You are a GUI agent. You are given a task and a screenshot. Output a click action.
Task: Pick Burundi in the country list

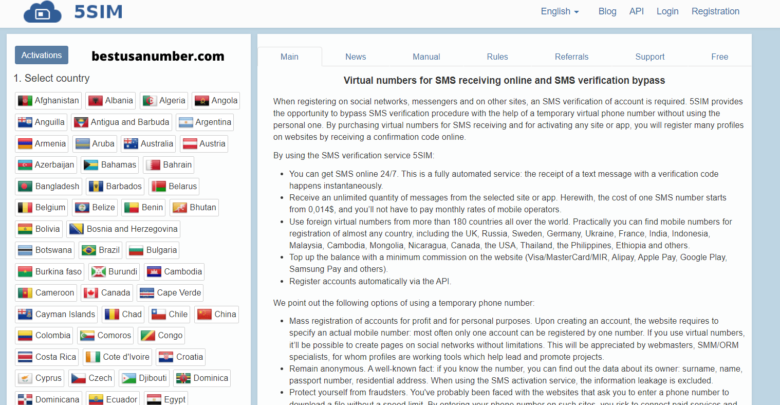(x=114, y=272)
